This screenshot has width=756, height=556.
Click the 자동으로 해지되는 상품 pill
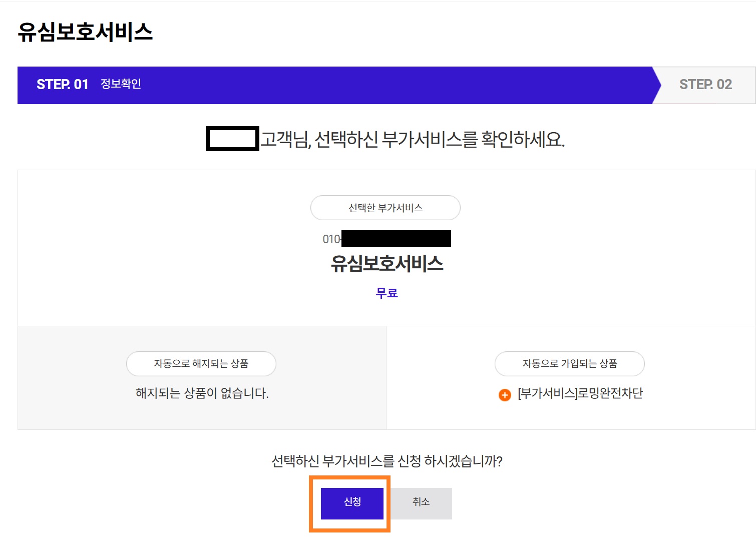(x=201, y=364)
